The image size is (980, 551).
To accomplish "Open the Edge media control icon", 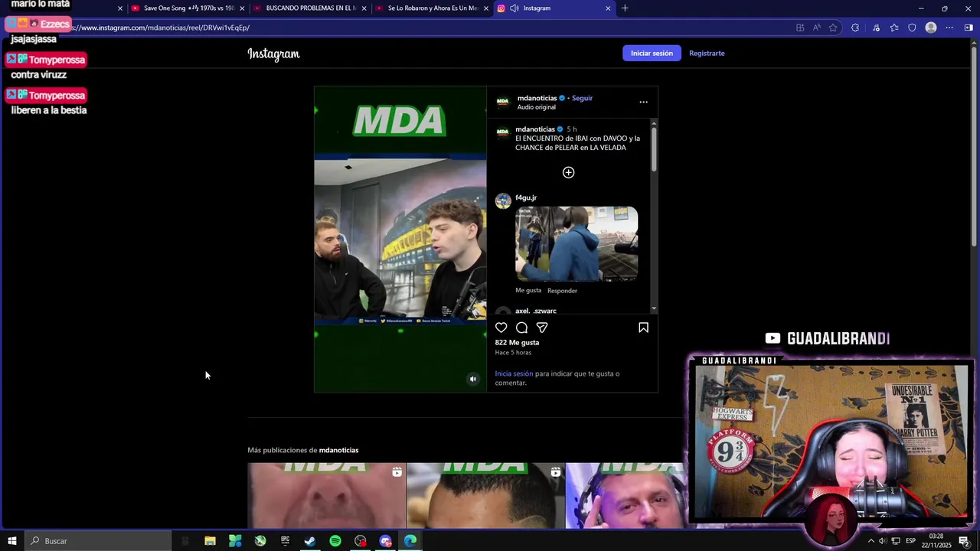I will point(876,28).
